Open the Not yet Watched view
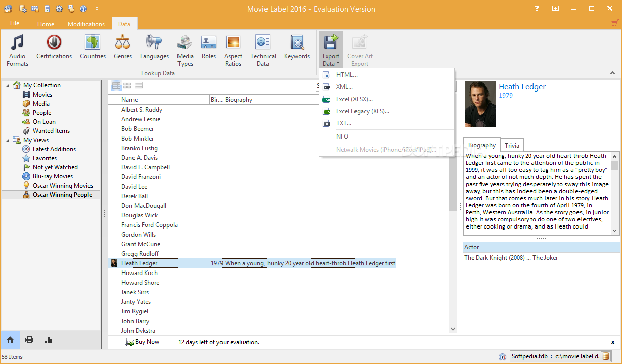Viewport: 622px width, 364px height. click(55, 167)
